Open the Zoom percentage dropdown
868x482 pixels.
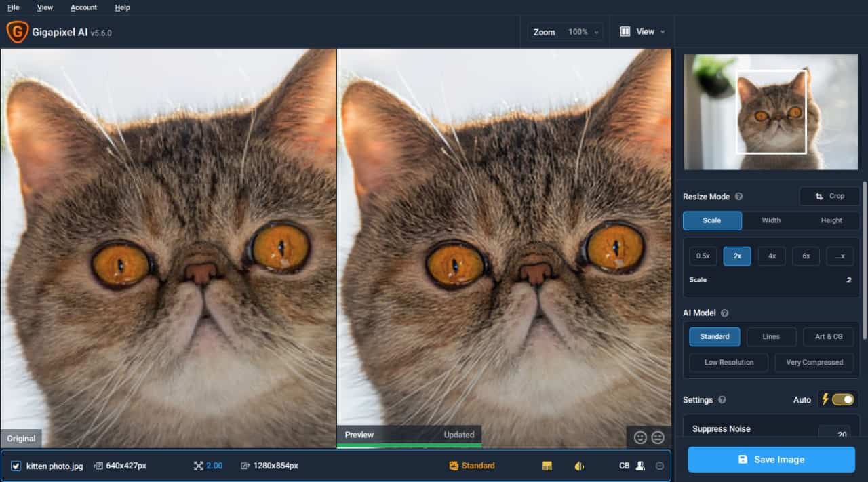566,32
